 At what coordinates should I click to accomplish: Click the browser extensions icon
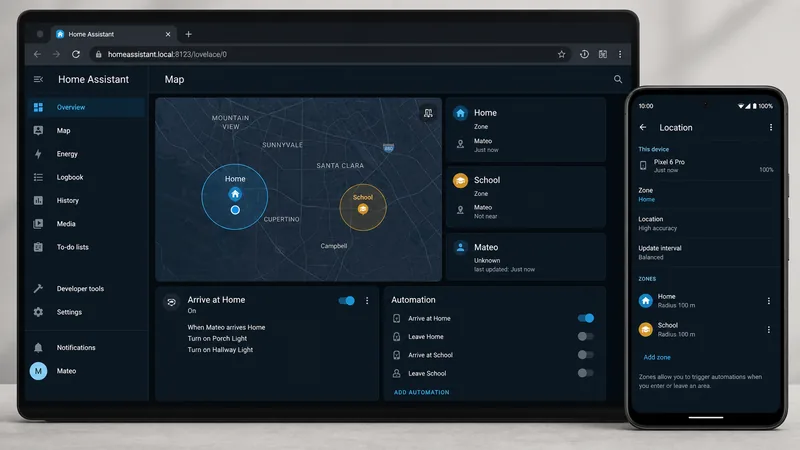603,54
